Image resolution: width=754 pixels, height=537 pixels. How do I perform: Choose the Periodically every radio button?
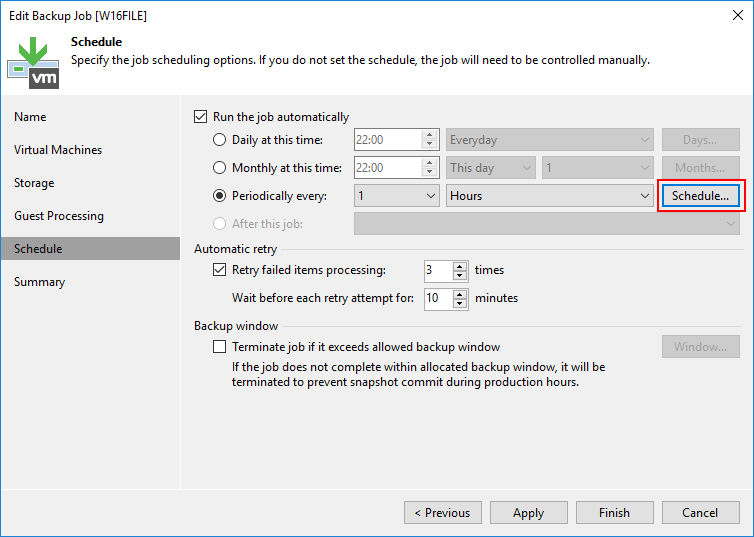tap(220, 196)
